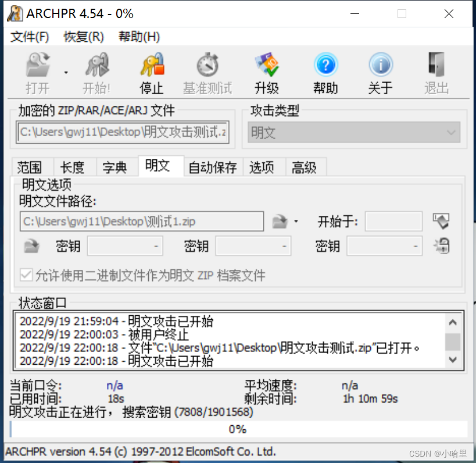This screenshot has height=463, width=476.
Task: Click log line 被用户终止
Action: 104,334
